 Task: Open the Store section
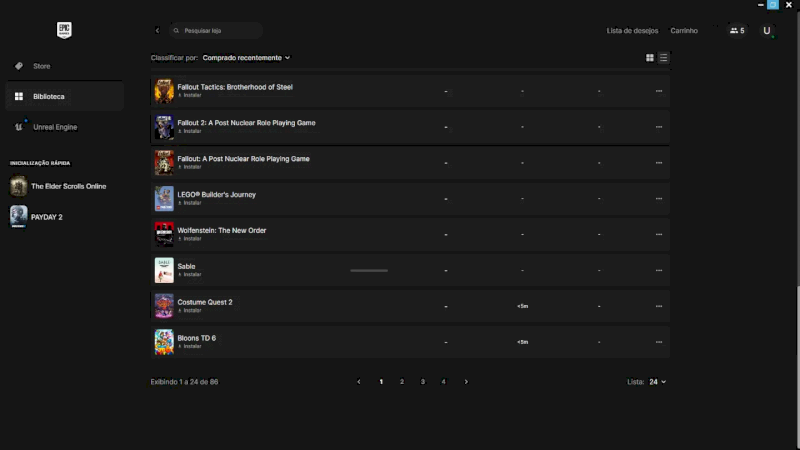click(x=41, y=66)
